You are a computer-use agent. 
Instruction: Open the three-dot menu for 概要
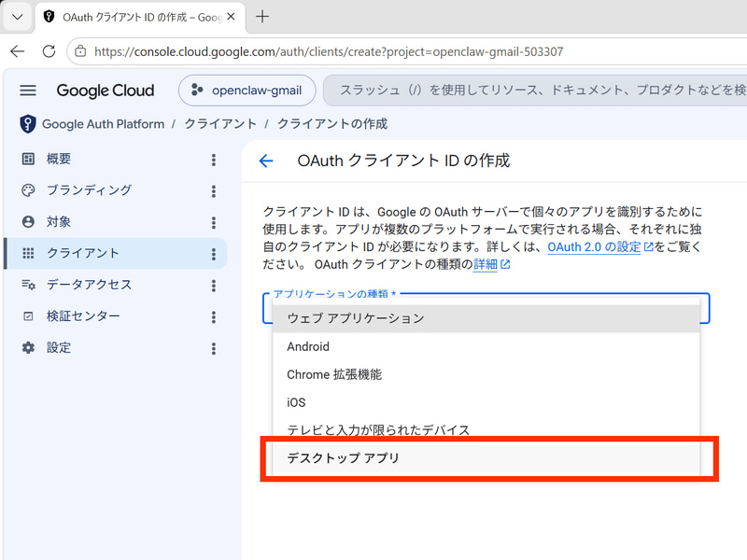(x=214, y=160)
